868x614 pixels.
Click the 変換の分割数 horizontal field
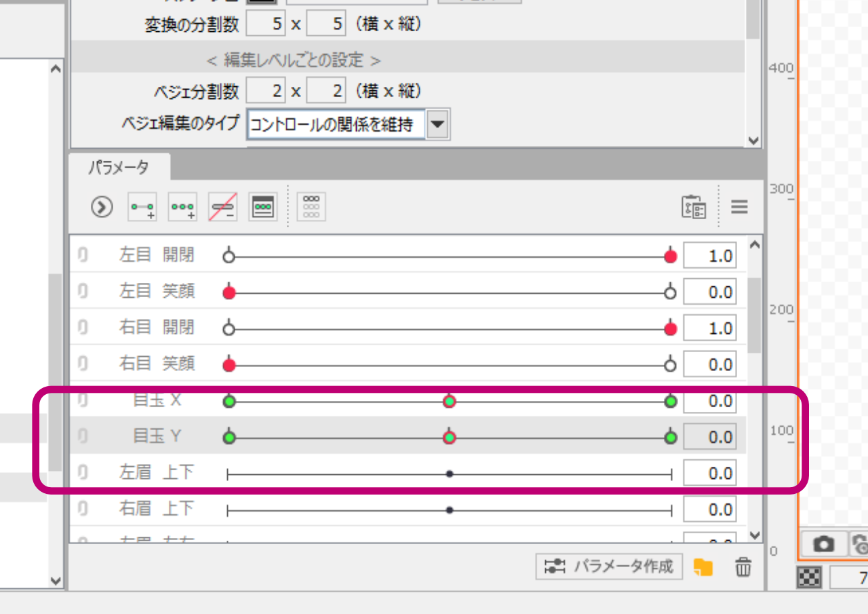267,25
